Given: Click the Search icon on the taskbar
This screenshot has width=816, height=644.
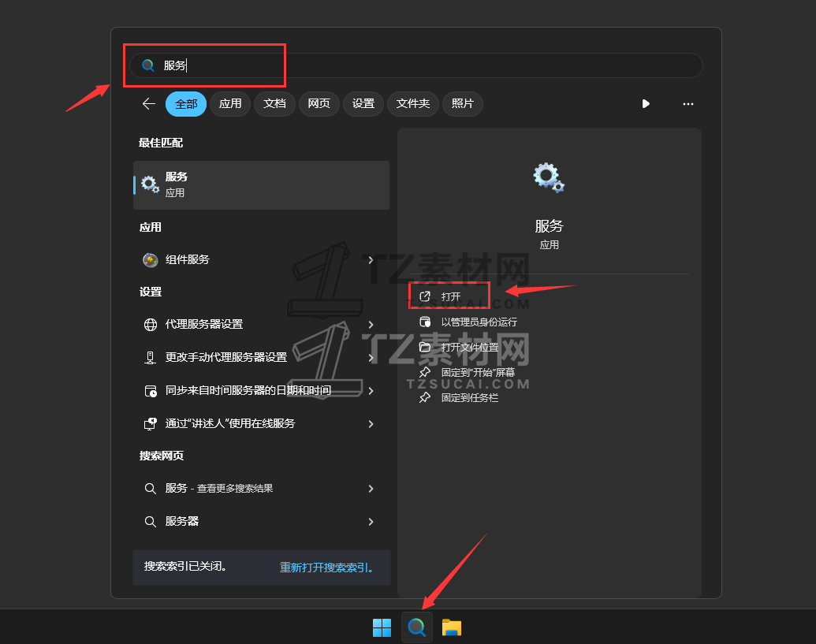Looking at the screenshot, I should 417,627.
